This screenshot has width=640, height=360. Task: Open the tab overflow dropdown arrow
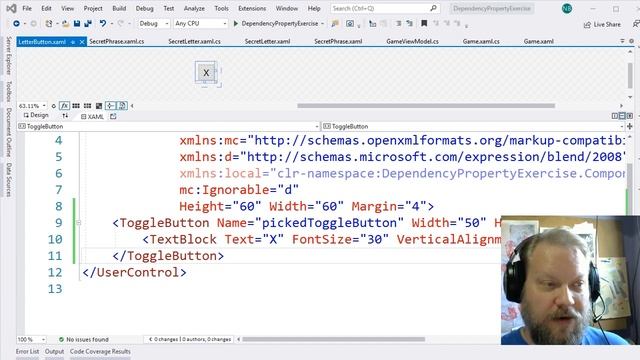click(x=622, y=41)
